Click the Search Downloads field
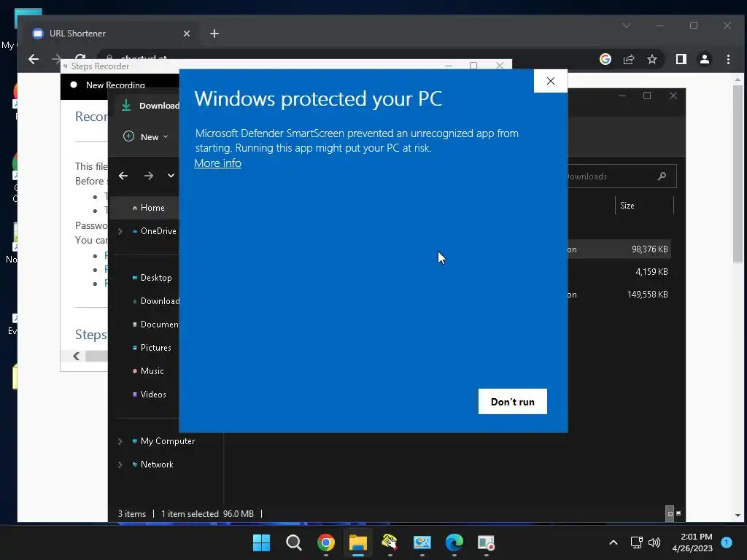This screenshot has width=747, height=560. (622, 176)
